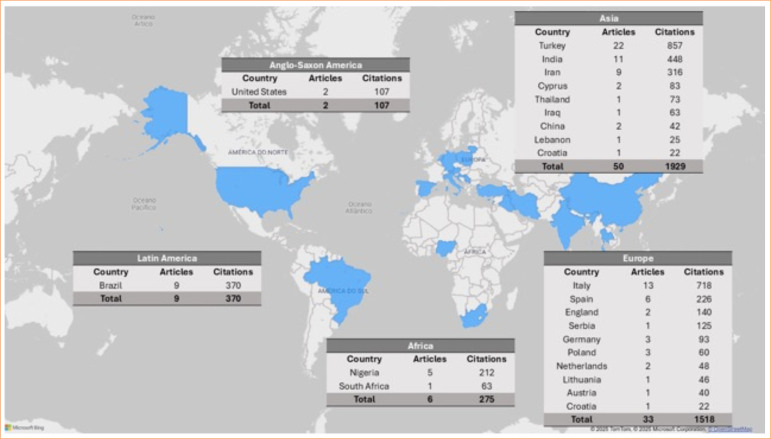Select the highlighted India region
This screenshot has height=439, width=771.
(568, 226)
